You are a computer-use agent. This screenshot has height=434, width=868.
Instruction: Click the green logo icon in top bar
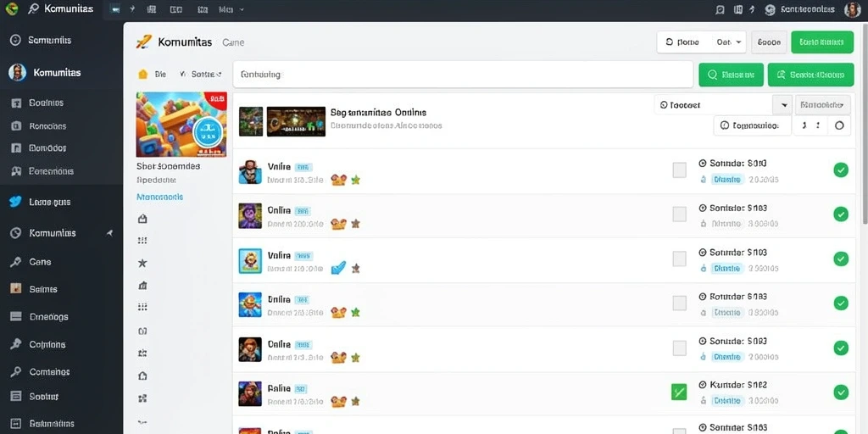(11, 8)
